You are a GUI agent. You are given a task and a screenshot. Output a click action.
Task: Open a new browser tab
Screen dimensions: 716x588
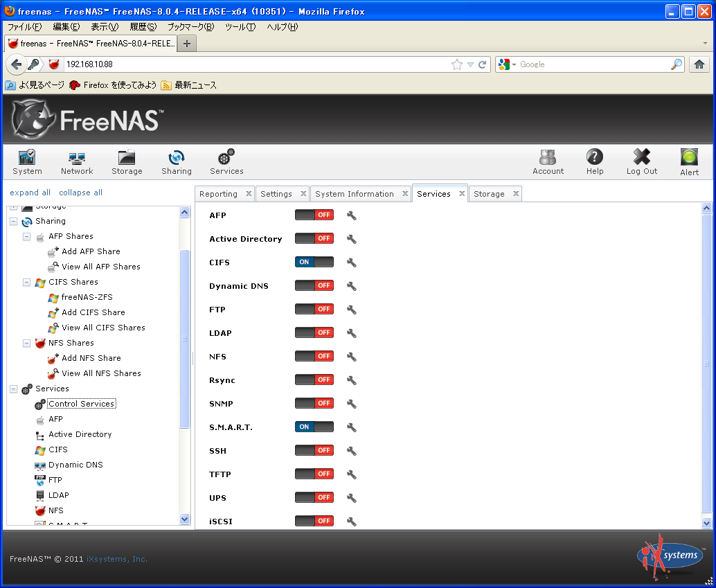click(x=186, y=44)
